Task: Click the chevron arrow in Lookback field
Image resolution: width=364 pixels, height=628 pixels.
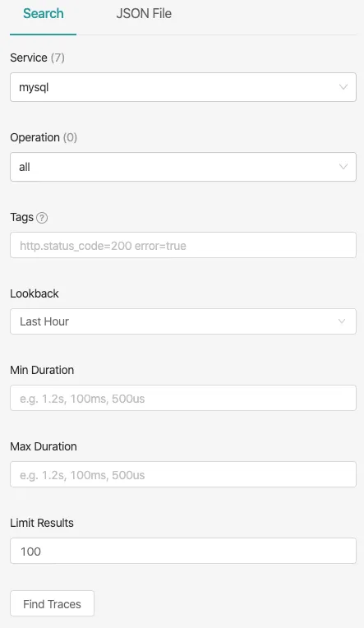Action: [x=342, y=321]
